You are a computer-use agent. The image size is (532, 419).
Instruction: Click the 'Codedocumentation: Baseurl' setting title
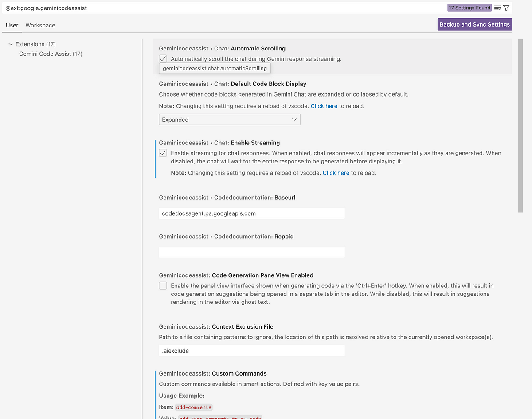tap(227, 198)
